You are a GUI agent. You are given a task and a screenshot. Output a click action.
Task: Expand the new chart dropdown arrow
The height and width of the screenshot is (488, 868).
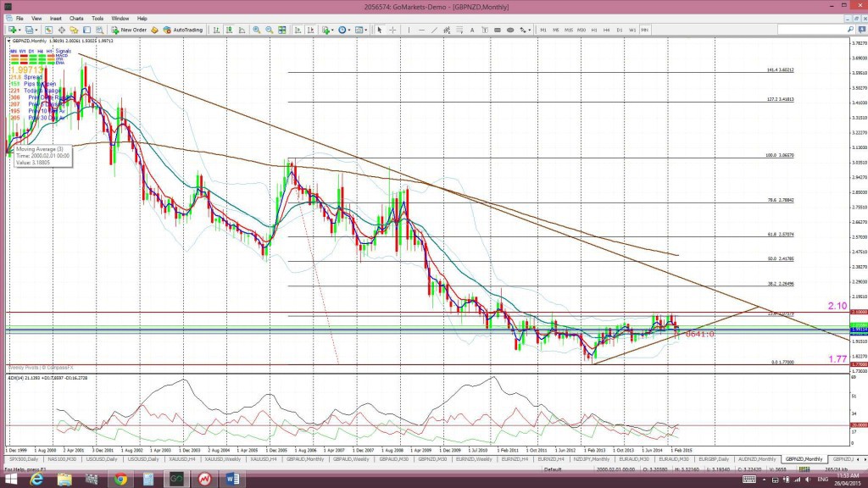pyautogui.click(x=19, y=30)
